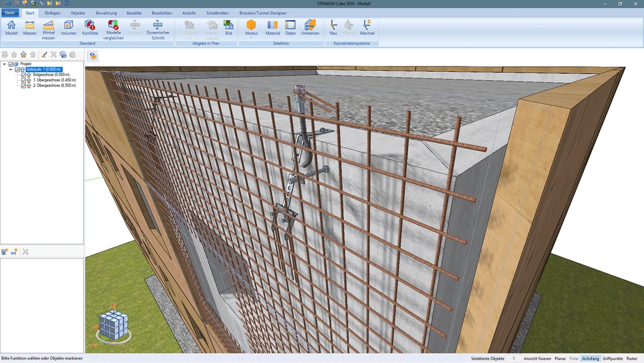Image resolution: width=644 pixels, height=363 pixels.
Task: Click the 3D navigation cube
Action: 113,324
